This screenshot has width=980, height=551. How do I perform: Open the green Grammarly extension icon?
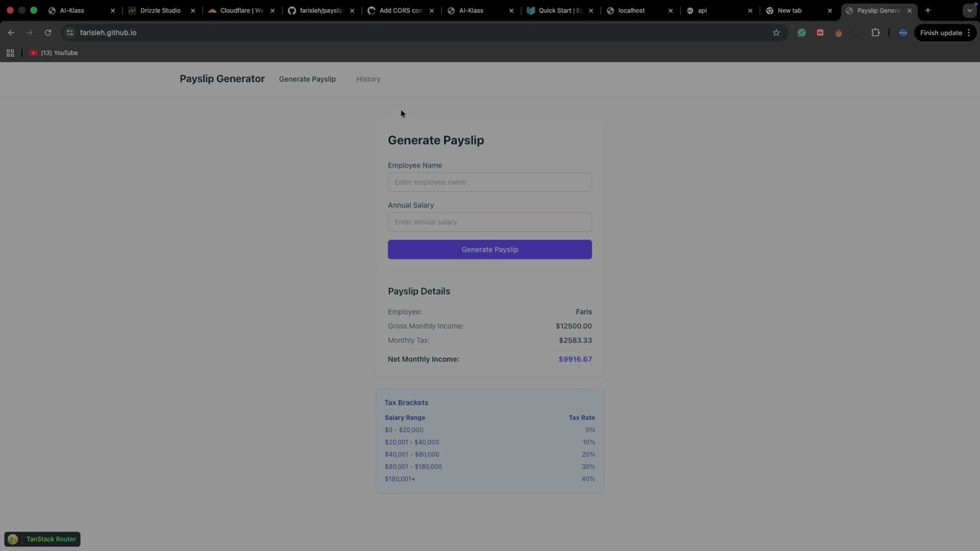point(802,33)
